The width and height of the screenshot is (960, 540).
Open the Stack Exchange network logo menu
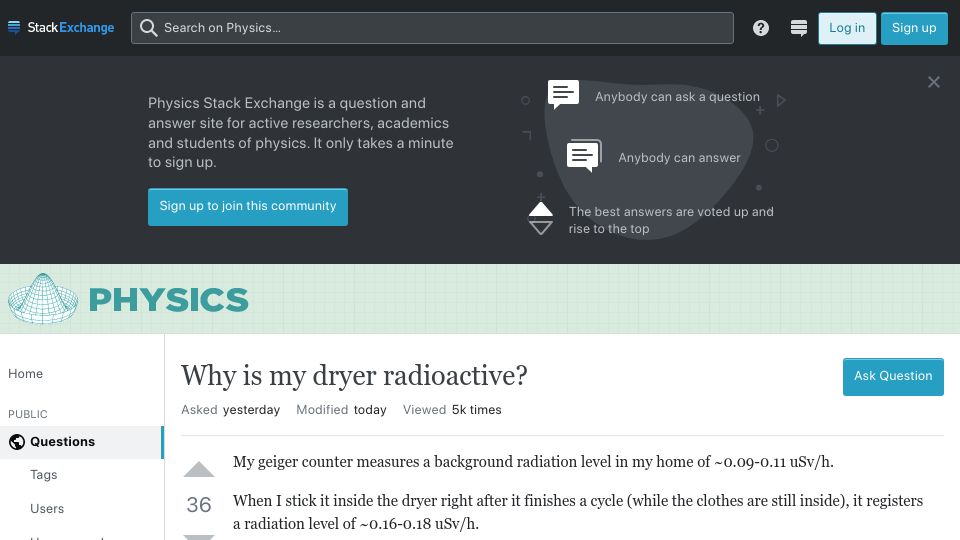[61, 28]
